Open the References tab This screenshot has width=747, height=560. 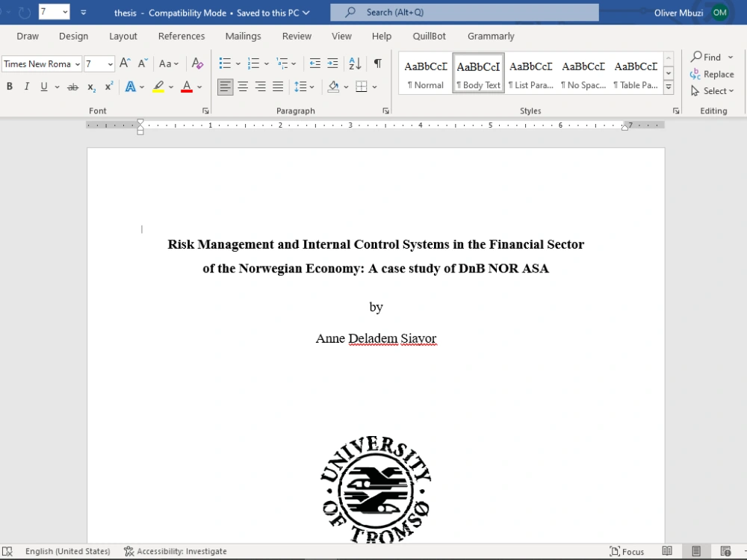click(182, 36)
